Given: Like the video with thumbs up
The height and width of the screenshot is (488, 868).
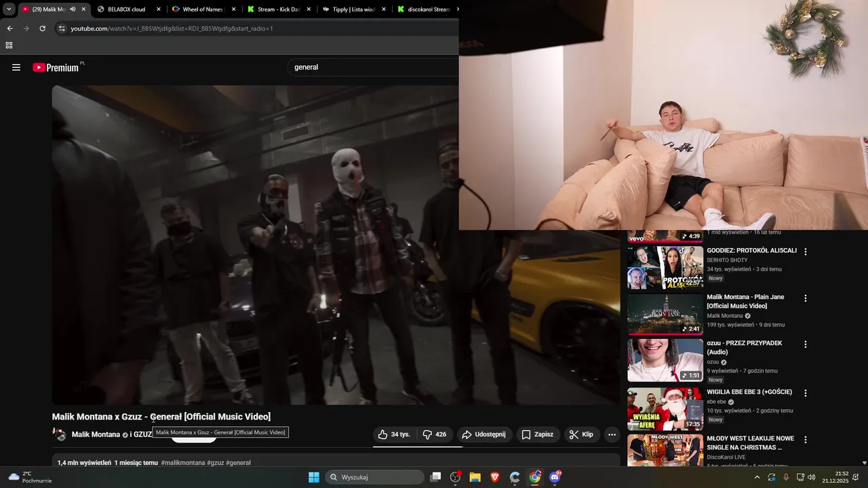Looking at the screenshot, I should point(394,434).
